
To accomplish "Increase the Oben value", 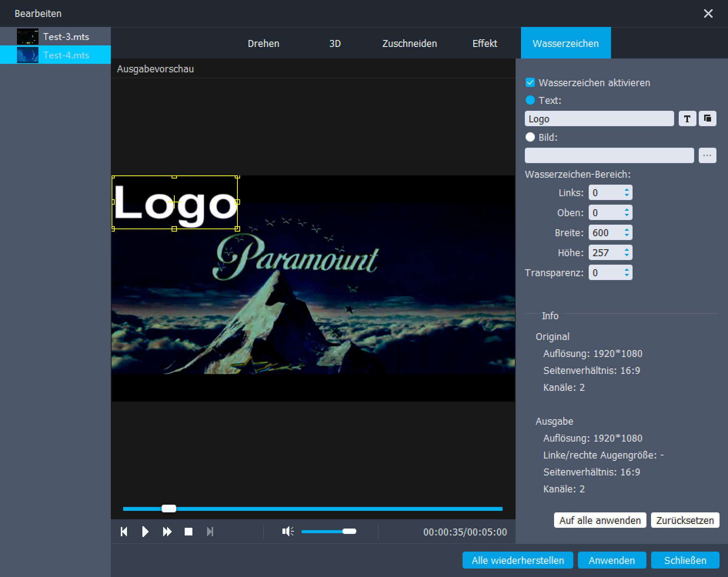I will pyautogui.click(x=627, y=210).
